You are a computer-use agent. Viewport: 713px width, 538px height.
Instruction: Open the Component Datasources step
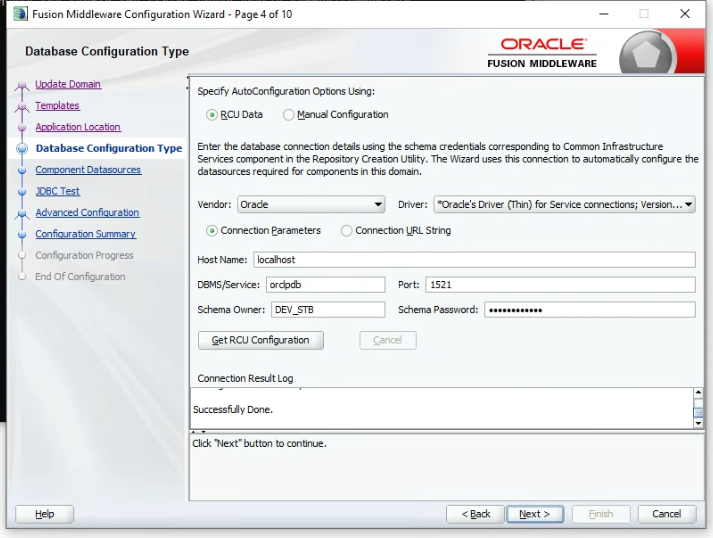point(88,170)
